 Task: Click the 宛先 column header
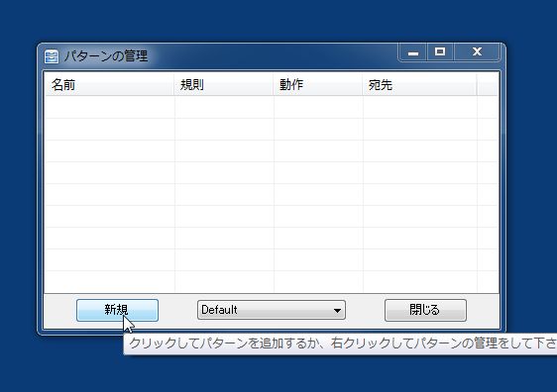(419, 84)
